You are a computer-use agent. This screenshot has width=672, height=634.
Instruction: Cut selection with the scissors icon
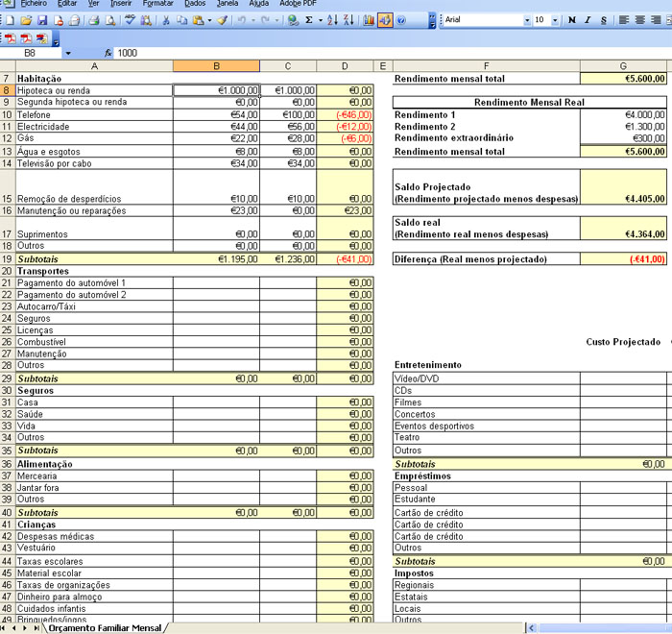pyautogui.click(x=166, y=20)
